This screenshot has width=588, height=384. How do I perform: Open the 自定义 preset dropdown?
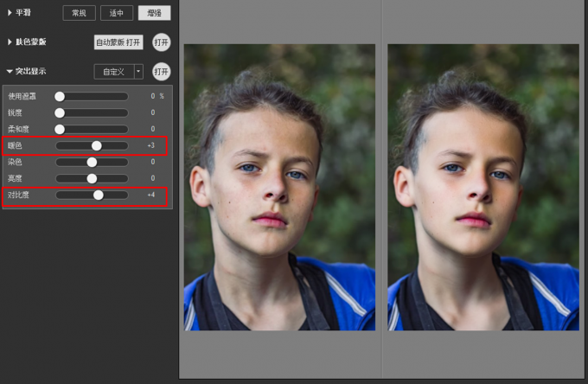[138, 72]
